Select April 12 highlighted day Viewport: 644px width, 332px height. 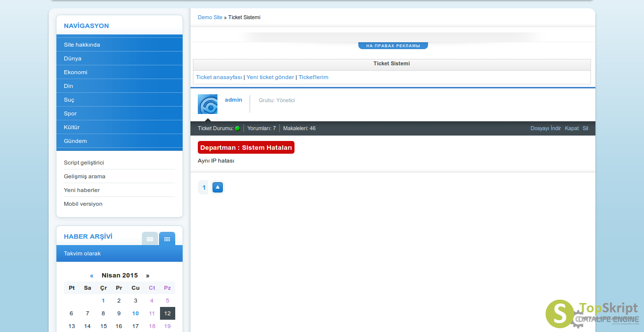tap(167, 313)
